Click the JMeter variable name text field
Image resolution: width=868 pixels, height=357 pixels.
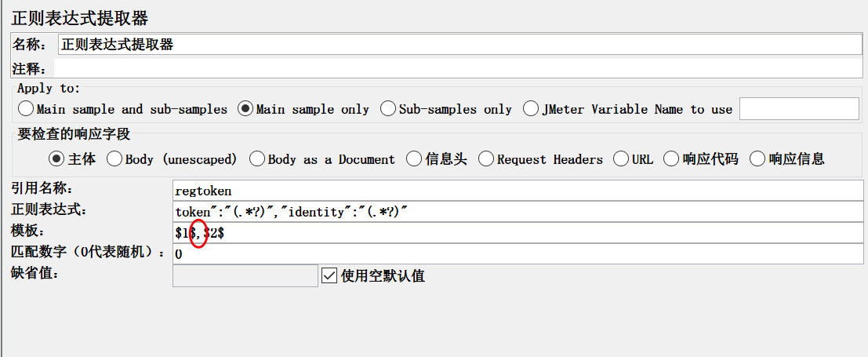pyautogui.click(x=798, y=109)
